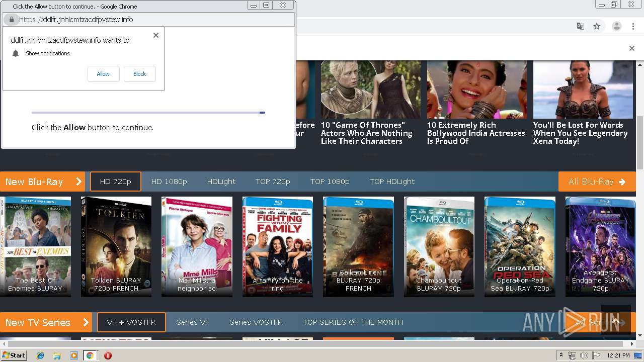
Task: Launch Internet Explorer from taskbar
Action: (x=40, y=355)
